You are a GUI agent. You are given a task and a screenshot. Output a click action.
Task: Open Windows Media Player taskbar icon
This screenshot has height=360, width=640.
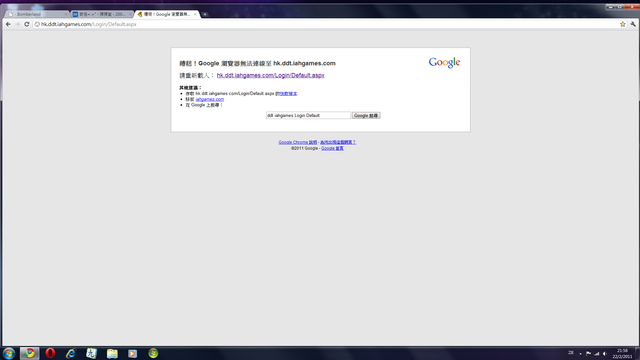[x=133, y=353]
